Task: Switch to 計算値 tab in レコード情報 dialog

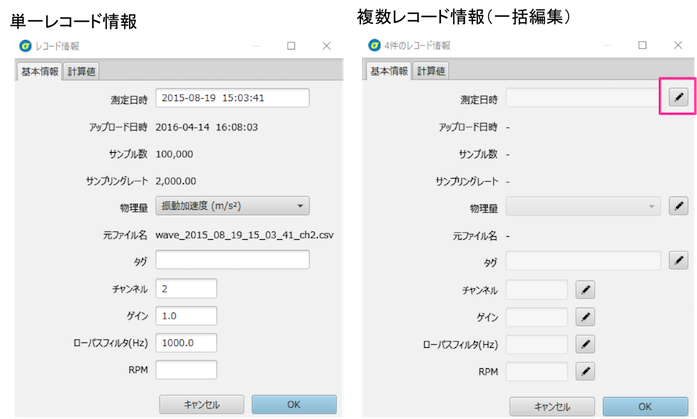Action: pyautogui.click(x=81, y=71)
